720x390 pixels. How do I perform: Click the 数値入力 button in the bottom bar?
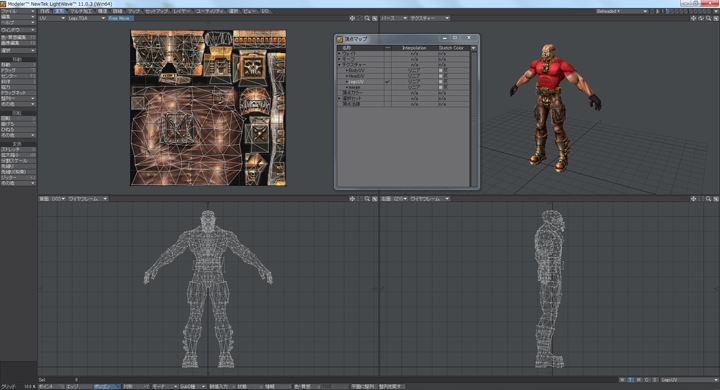[x=222, y=387]
